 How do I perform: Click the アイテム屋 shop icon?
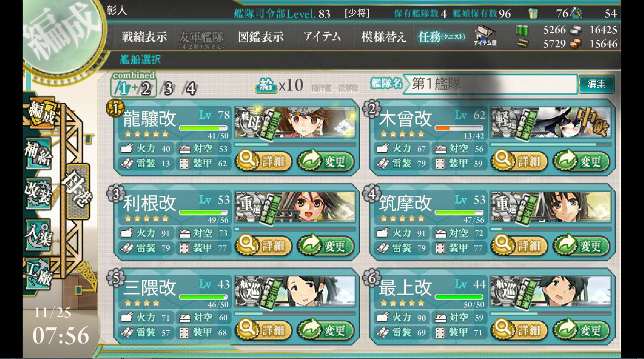pos(485,35)
